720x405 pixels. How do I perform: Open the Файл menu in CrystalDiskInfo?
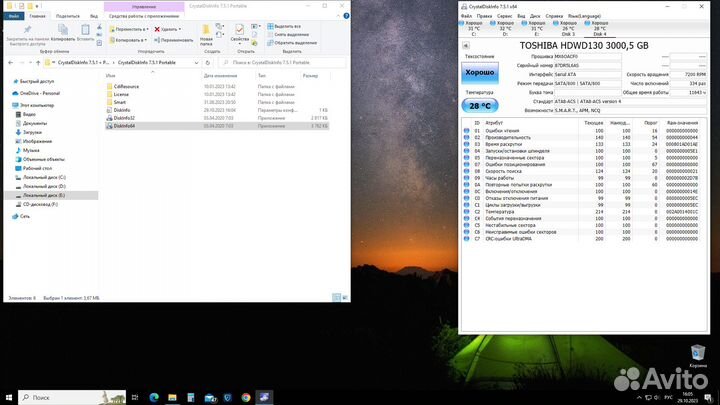466,16
